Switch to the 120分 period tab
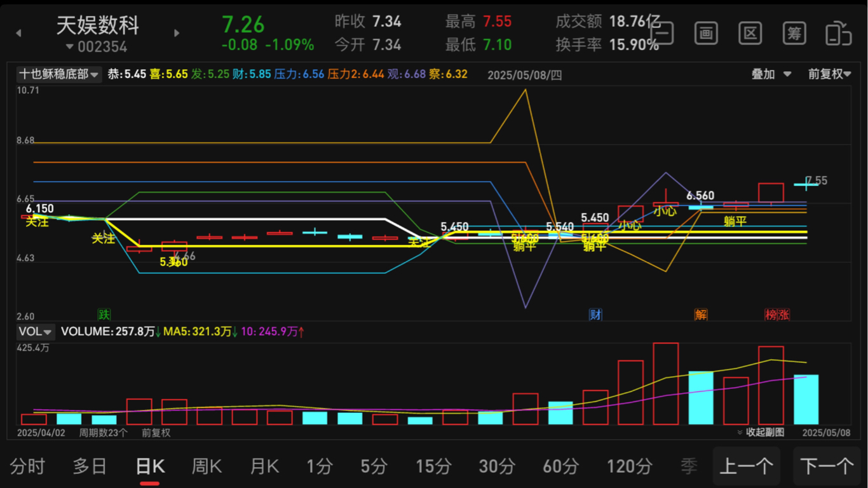The width and height of the screenshot is (868, 488). (630, 466)
